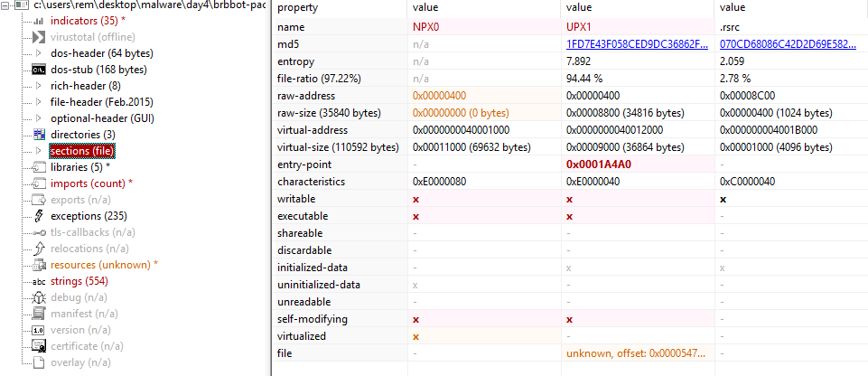Expand the sections (file) node
The image size is (868, 376).
pos(38,151)
